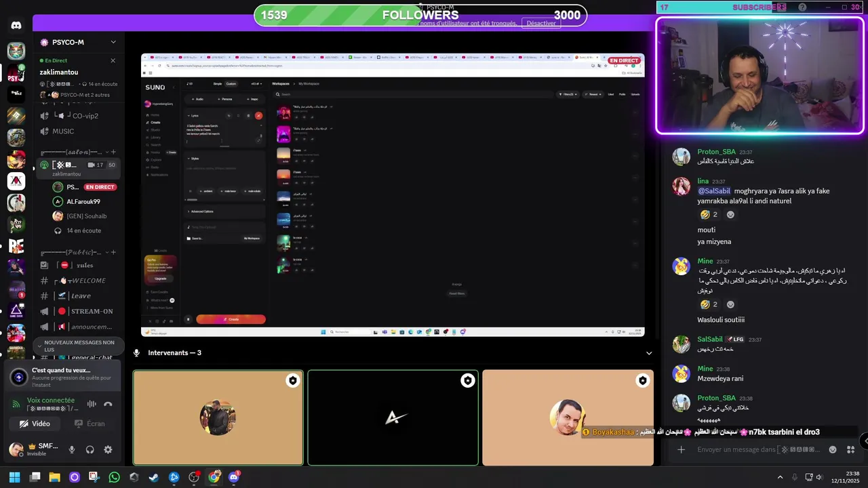Open File Explorer from taskbar
Screen dimensions: 868x488
point(54,477)
